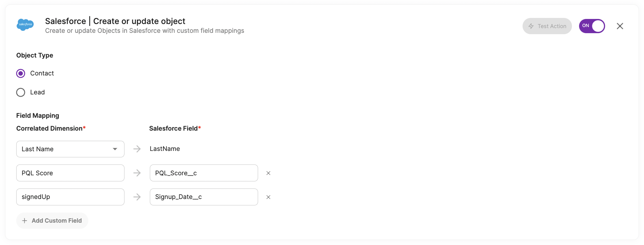Edit the PQL_Score__c Salesforce field
This screenshot has height=245, width=644.
(x=204, y=173)
